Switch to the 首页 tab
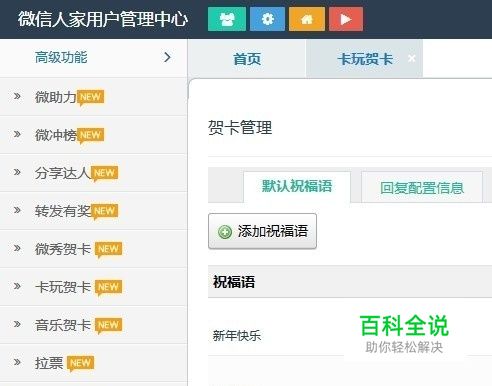Image resolution: width=492 pixels, height=386 pixels. pyautogui.click(x=247, y=59)
